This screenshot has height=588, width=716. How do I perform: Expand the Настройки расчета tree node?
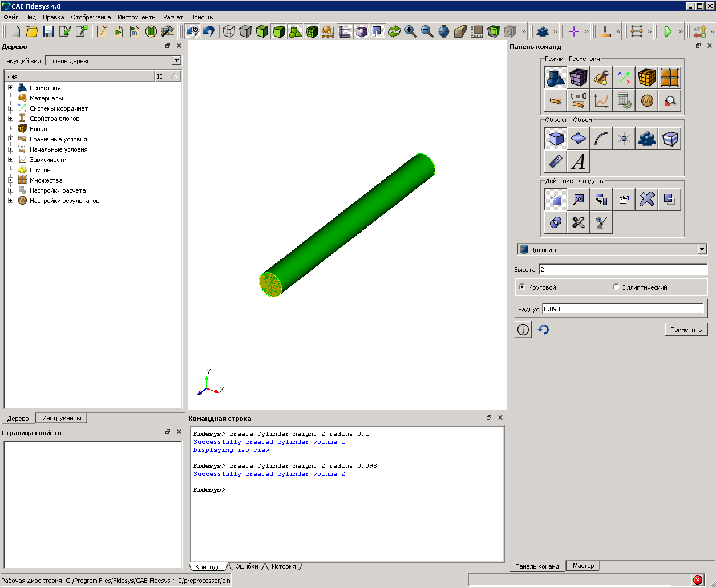point(10,190)
